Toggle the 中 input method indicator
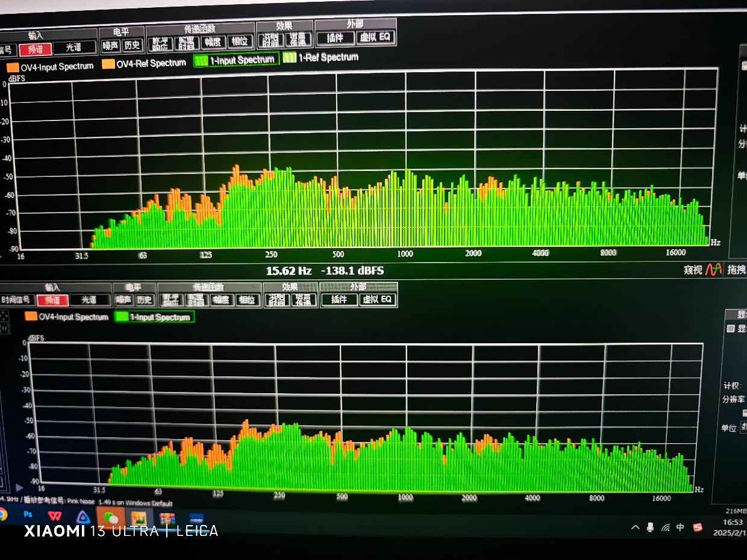 click(680, 527)
